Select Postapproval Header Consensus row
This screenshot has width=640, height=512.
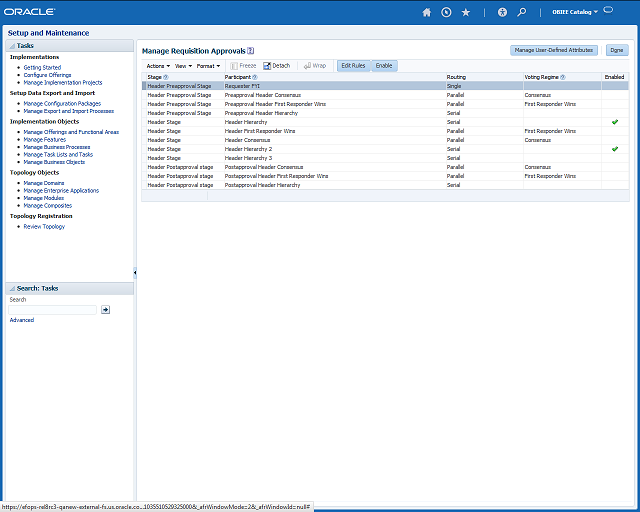point(385,167)
